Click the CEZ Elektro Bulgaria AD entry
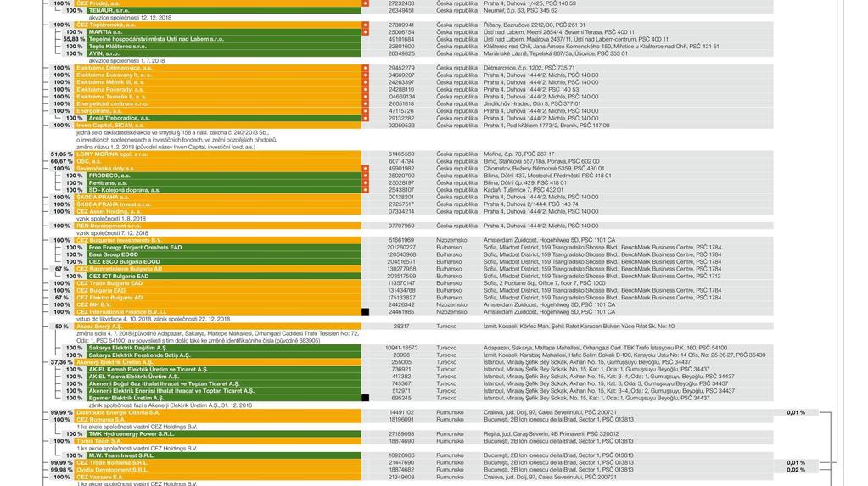The image size is (868, 486). click(x=218, y=298)
